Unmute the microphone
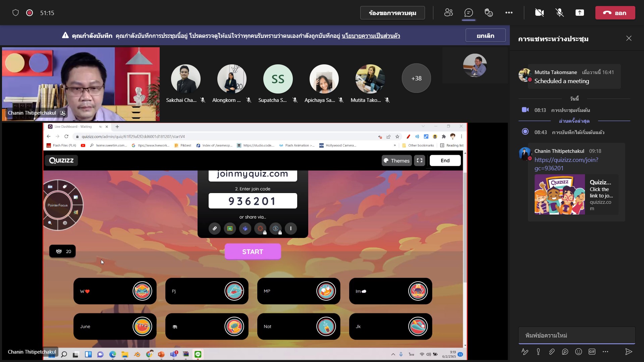The width and height of the screenshot is (644, 362). coord(559,13)
